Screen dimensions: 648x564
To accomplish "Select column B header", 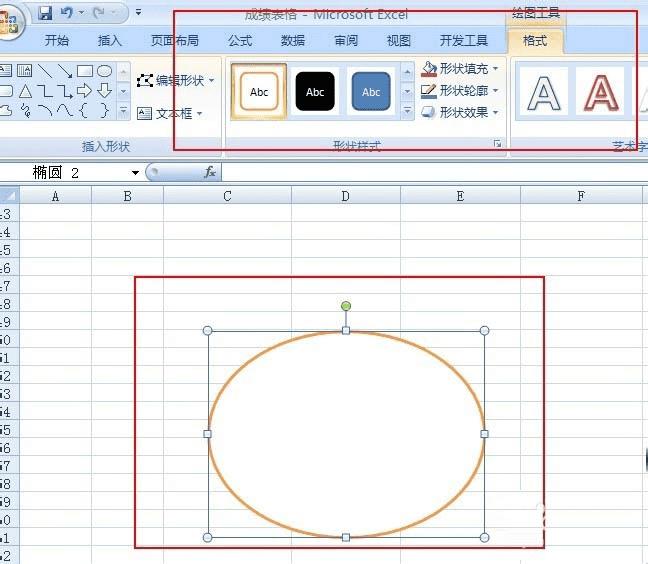I will (127, 196).
